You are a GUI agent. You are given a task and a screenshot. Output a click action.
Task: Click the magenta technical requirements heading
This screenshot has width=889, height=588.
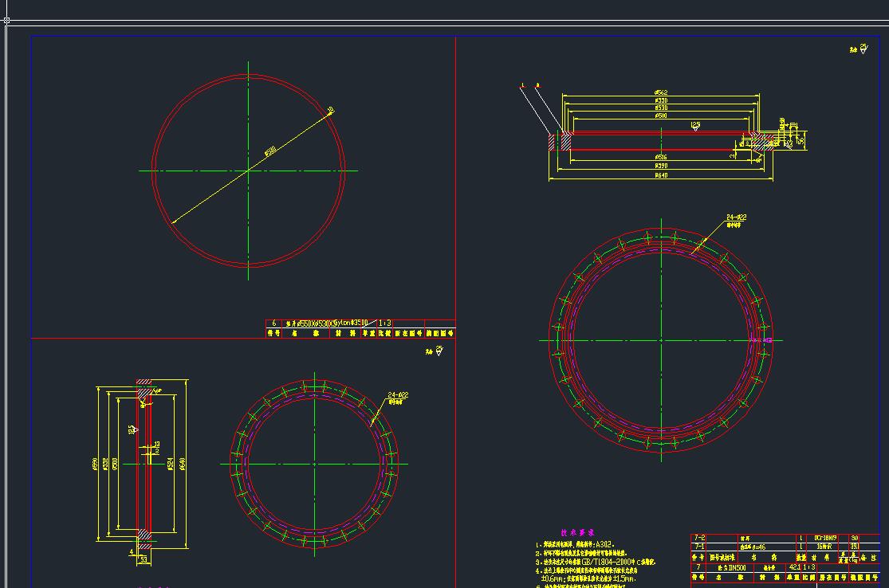click(577, 532)
